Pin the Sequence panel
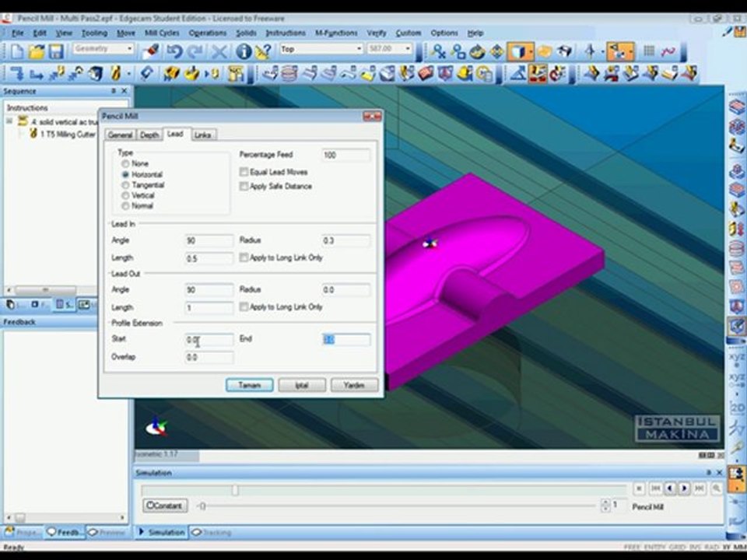This screenshot has width=747, height=560. pyautogui.click(x=114, y=90)
